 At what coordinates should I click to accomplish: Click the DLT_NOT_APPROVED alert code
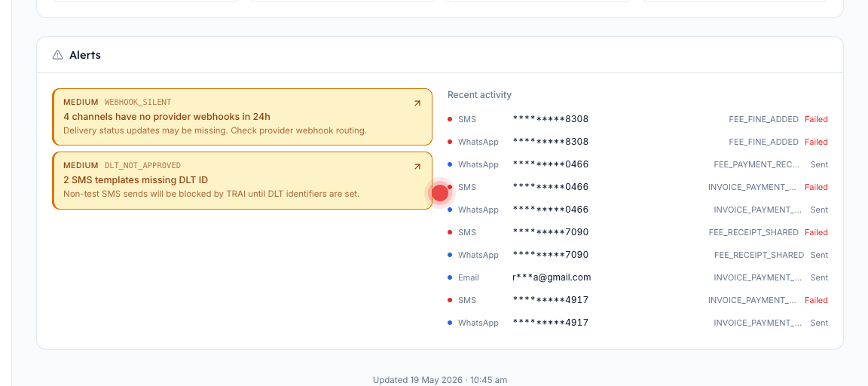[142, 166]
